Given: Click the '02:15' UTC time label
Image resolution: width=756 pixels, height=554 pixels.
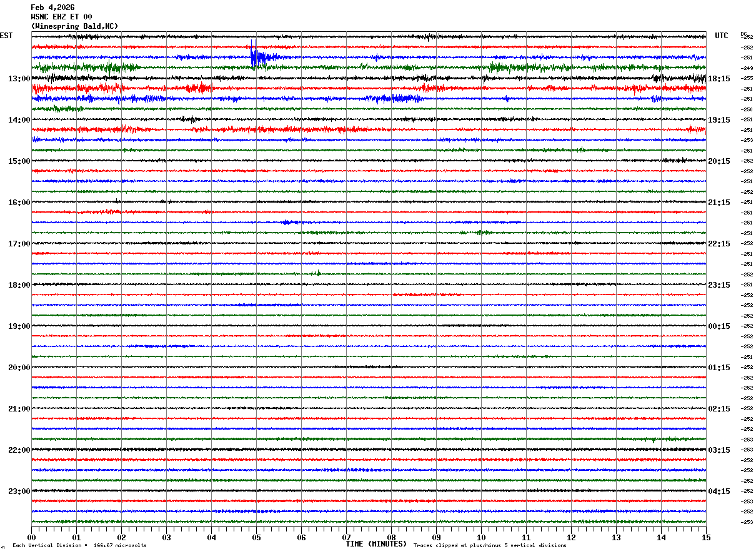Looking at the screenshot, I should pyautogui.click(x=719, y=409).
